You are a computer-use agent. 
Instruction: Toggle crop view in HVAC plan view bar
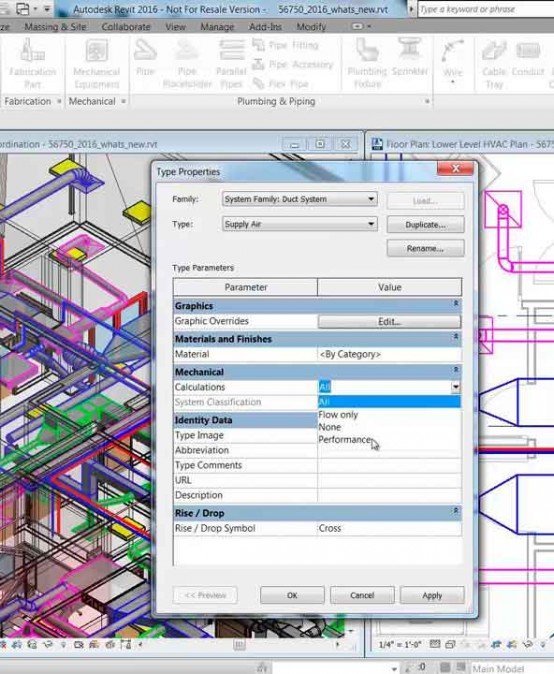point(496,644)
